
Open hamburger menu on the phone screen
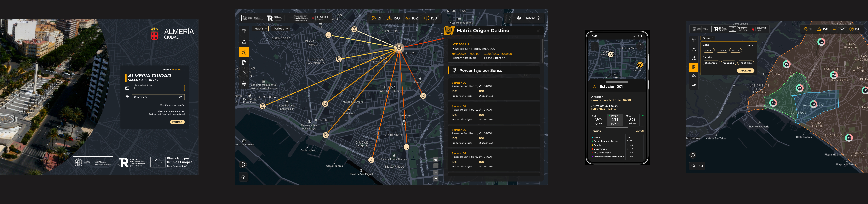click(x=594, y=46)
